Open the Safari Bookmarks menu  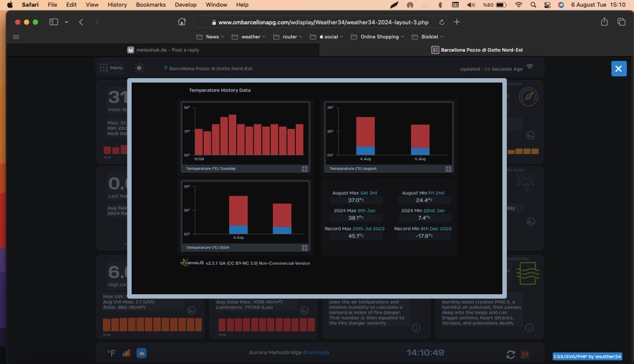pos(150,5)
